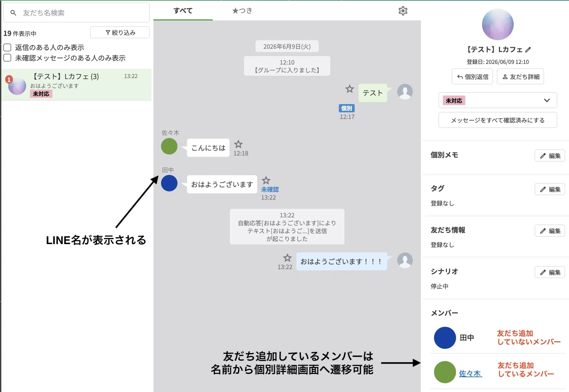Click 佐々木's avatar in the member list
Viewport: 569px width, 392px height.
445,372
